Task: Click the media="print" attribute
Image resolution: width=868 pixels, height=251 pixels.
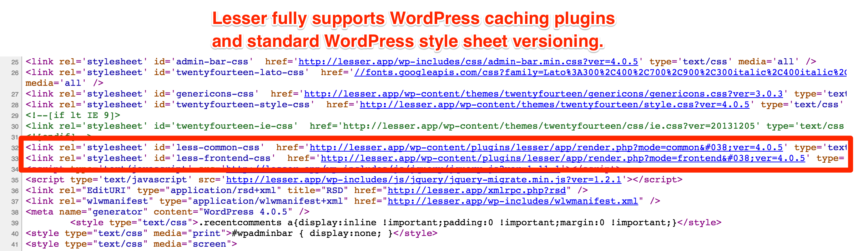Action: 192,233
